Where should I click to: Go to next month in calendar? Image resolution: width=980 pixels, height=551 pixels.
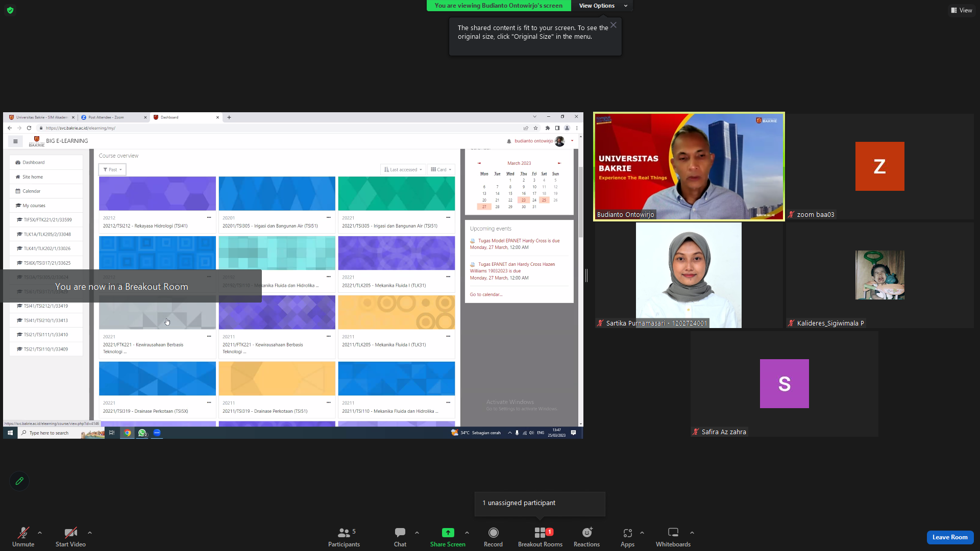click(559, 163)
